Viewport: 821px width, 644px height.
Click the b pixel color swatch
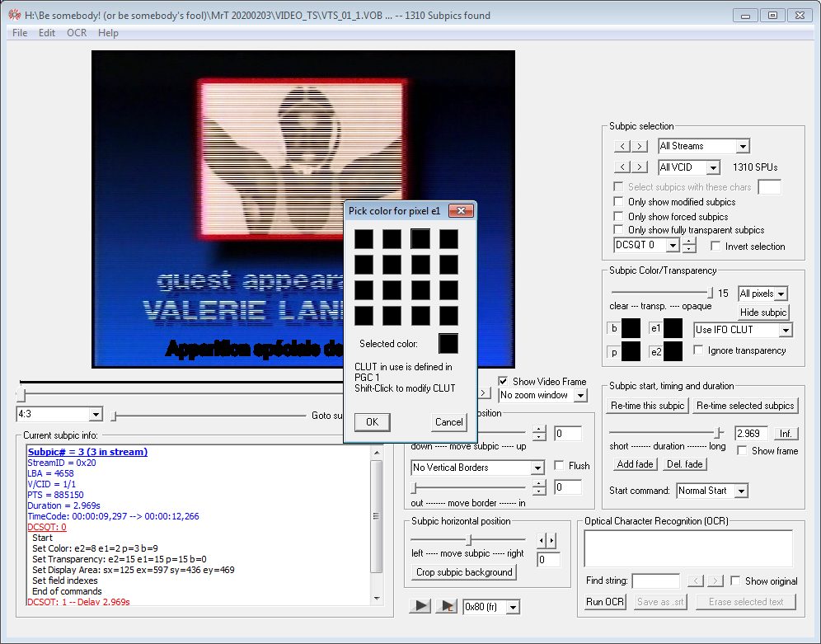point(631,328)
